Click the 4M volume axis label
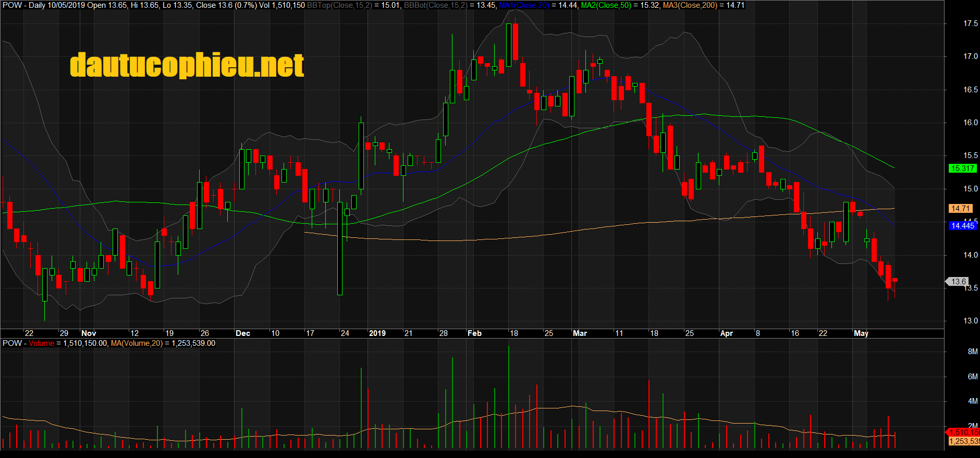The height and width of the screenshot is (458, 980). click(x=973, y=401)
